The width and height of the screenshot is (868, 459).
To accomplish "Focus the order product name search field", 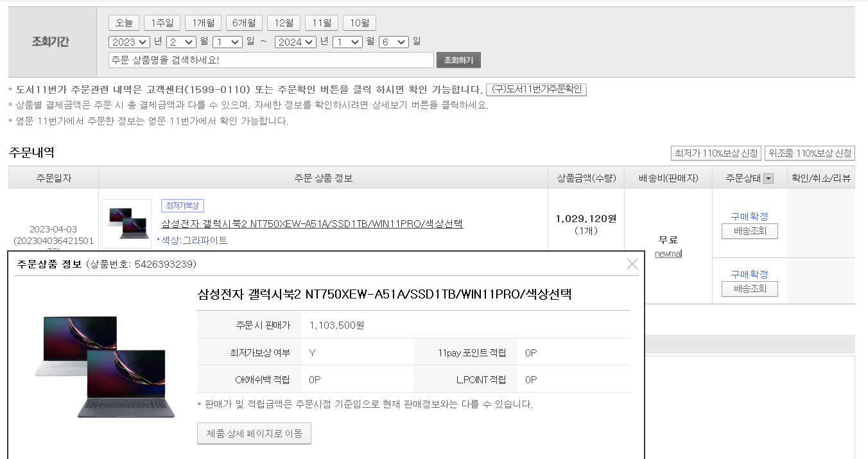I will click(x=271, y=60).
